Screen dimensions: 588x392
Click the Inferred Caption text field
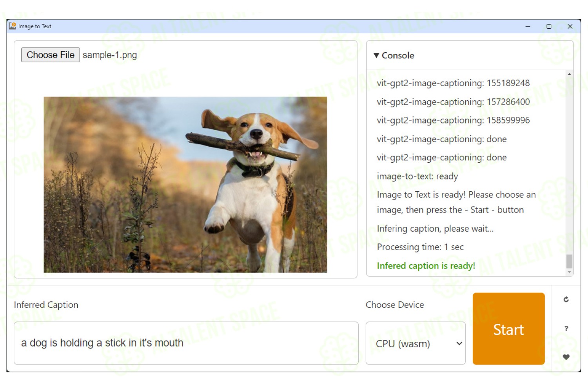pos(186,343)
